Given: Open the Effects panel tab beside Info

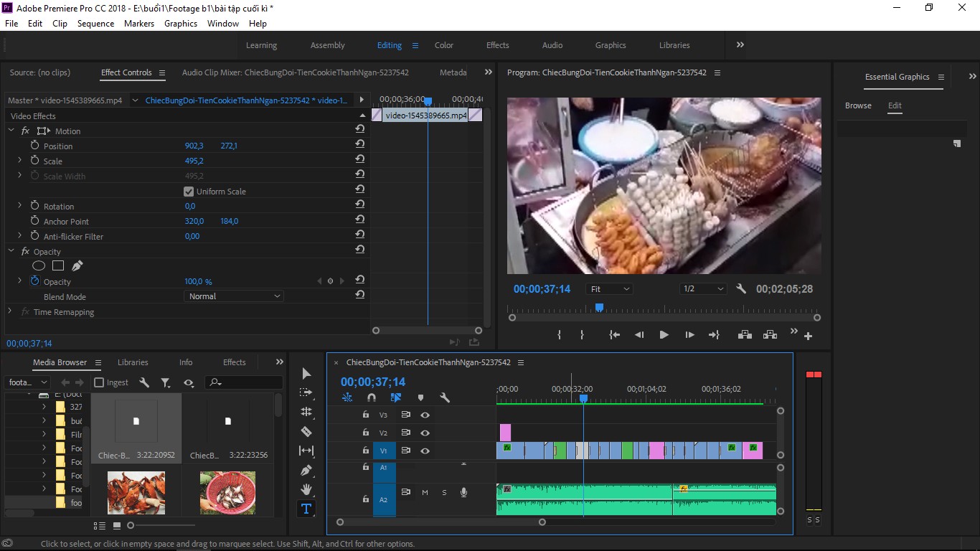Looking at the screenshot, I should [235, 362].
